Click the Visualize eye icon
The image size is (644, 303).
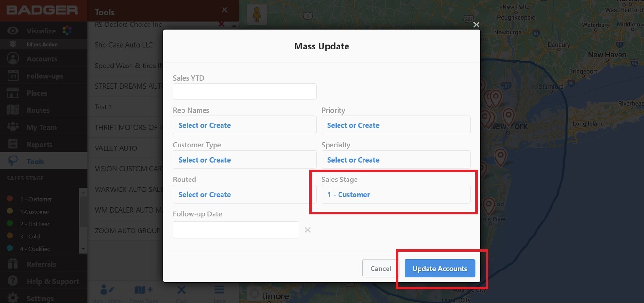13,31
